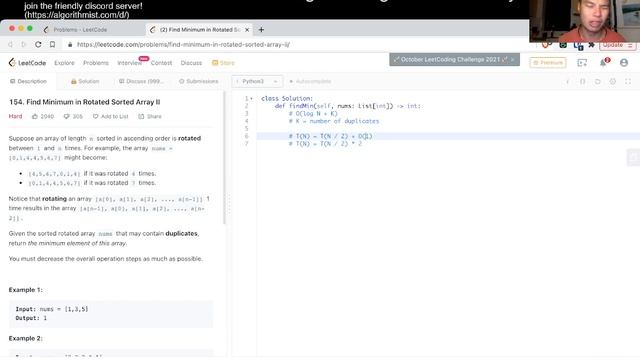Switch to Problems - LeetCode browser tab

pyautogui.click(x=80, y=30)
